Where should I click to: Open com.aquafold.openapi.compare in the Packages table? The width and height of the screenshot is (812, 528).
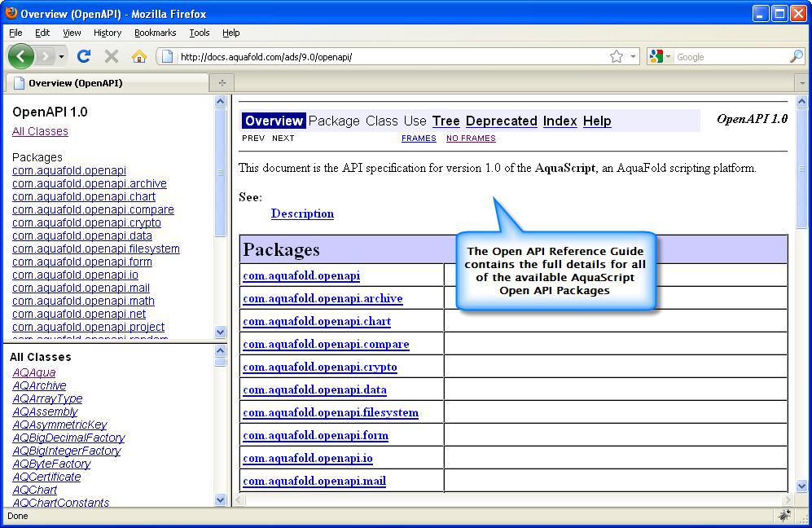tap(327, 344)
